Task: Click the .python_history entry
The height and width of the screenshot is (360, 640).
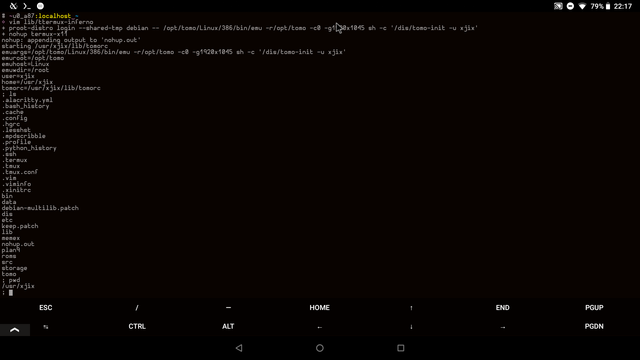Action: 29,148
